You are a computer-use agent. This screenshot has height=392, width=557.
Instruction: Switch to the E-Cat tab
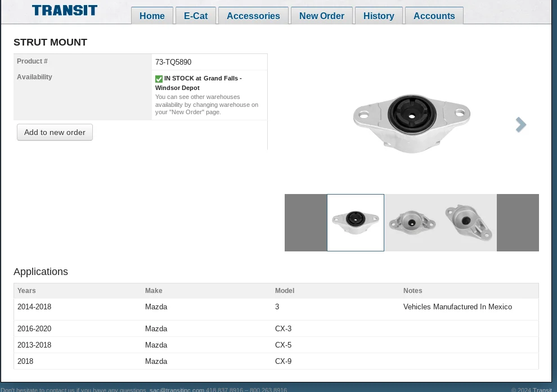tap(196, 16)
